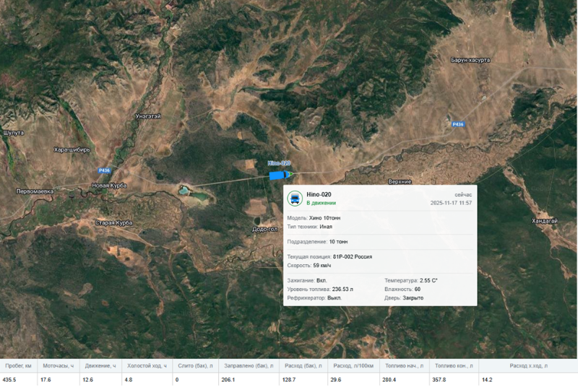Click the blue truck marker on the map

(280, 175)
